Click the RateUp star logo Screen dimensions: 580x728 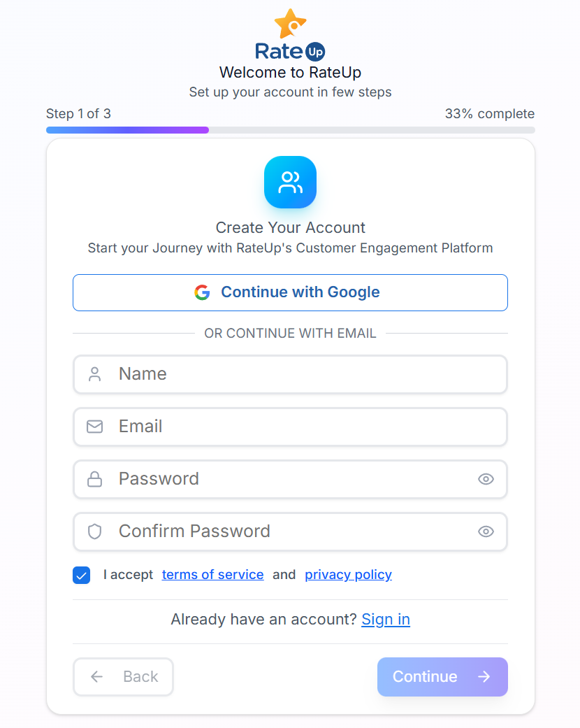pyautogui.click(x=290, y=22)
